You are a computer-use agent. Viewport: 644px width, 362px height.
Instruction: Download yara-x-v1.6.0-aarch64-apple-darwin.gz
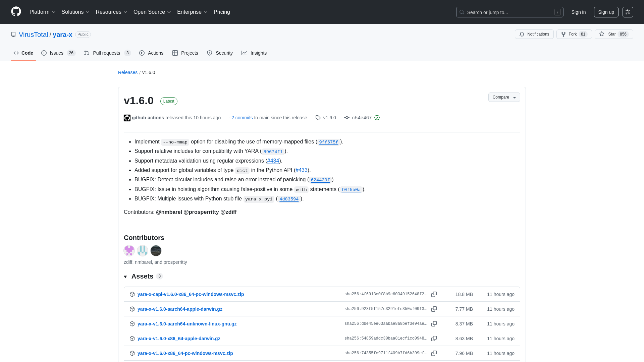[180, 309]
